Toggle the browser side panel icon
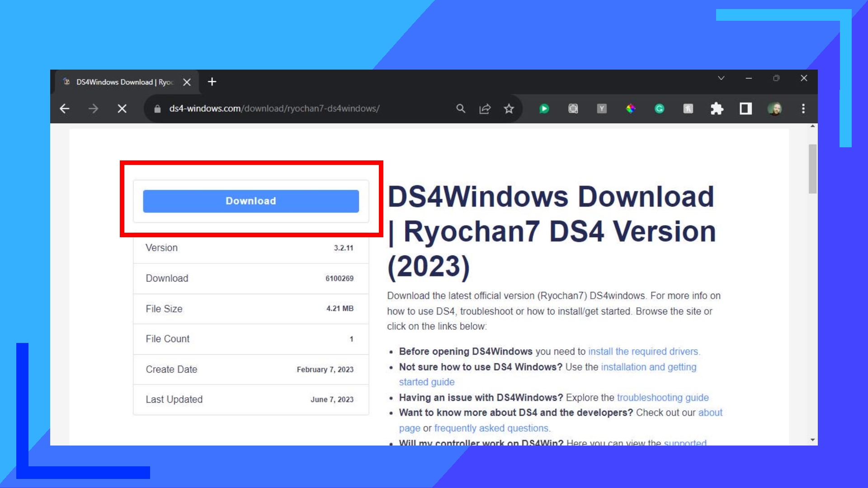868x488 pixels. pyautogui.click(x=746, y=108)
